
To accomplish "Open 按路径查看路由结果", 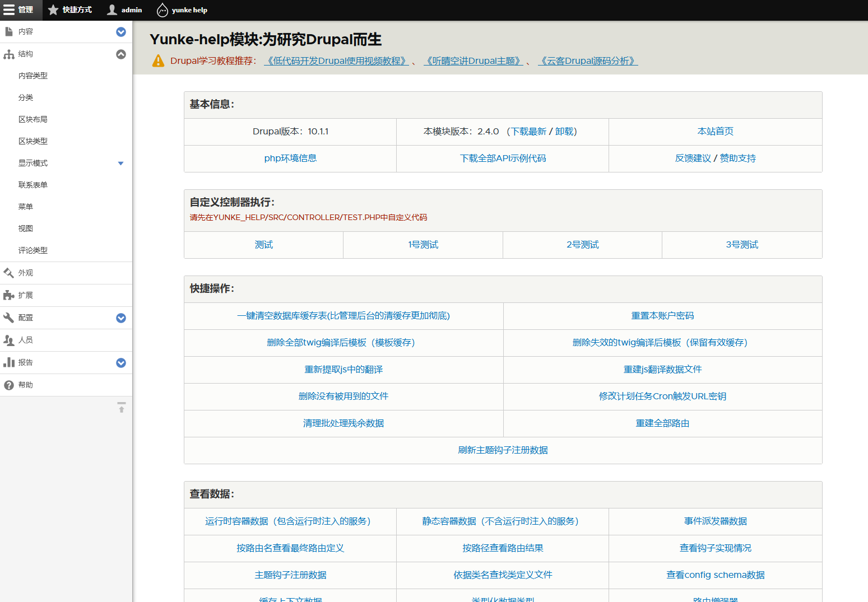I will coord(503,548).
